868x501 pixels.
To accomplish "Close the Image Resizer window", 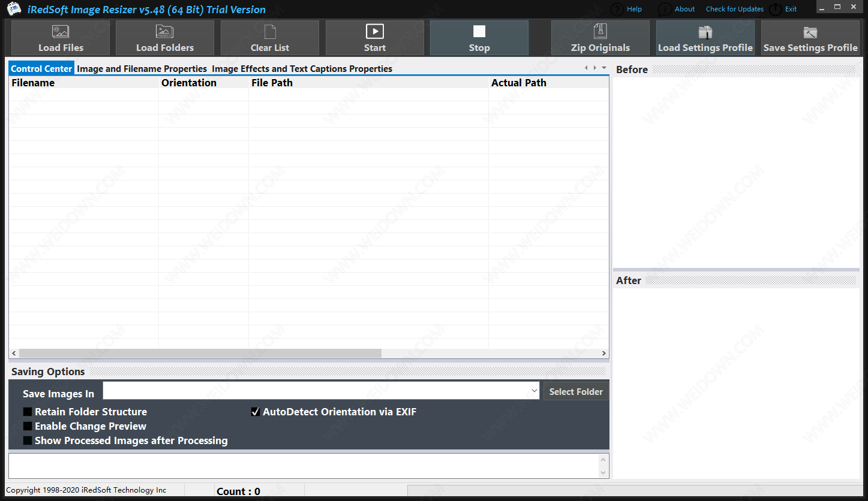I will (853, 7).
